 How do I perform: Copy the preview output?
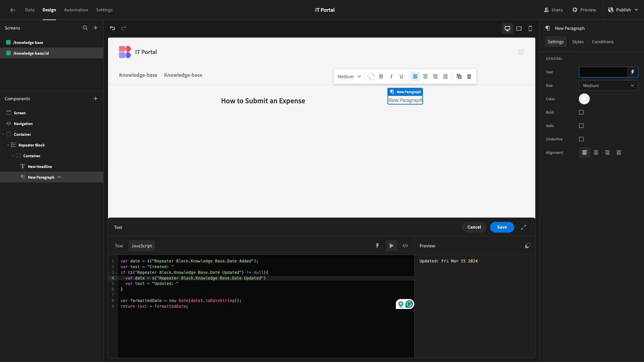528,246
